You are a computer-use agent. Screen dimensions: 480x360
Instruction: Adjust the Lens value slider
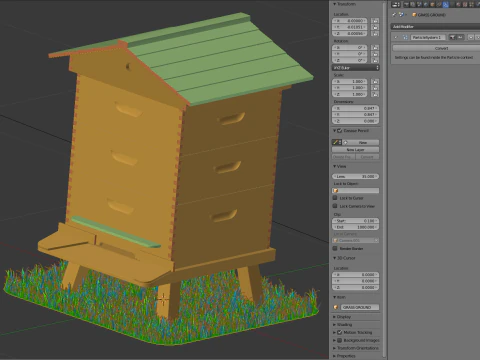click(355, 176)
